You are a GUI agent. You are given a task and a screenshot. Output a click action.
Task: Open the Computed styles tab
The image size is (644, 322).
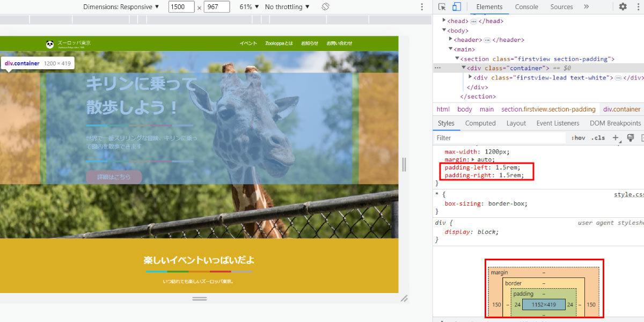pos(480,123)
